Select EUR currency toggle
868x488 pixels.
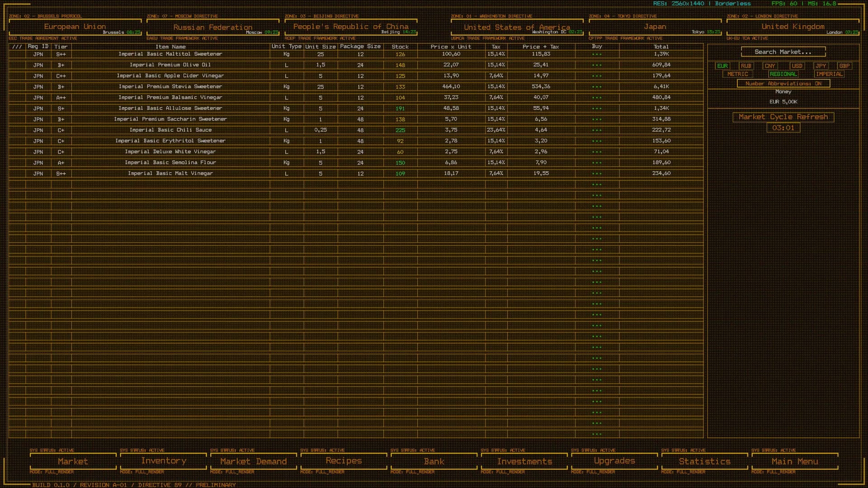pyautogui.click(x=722, y=66)
